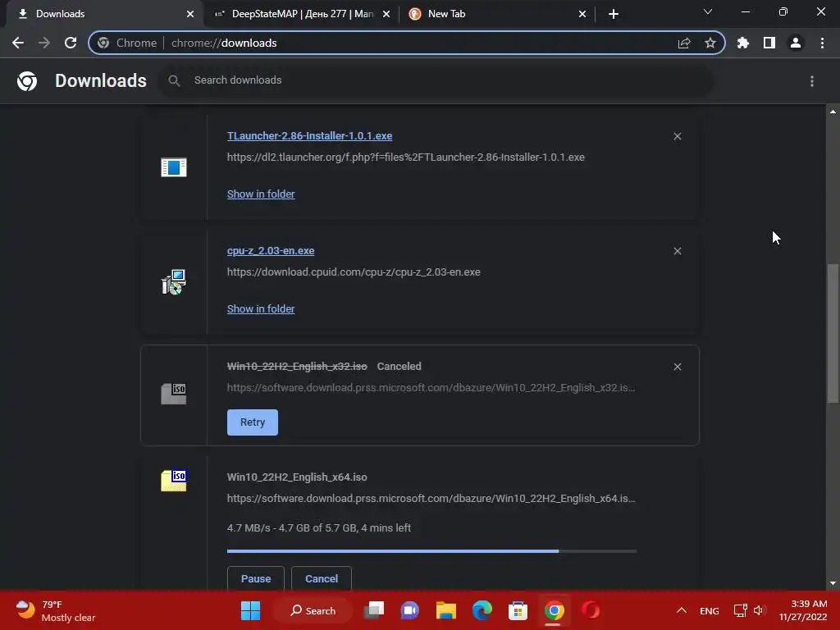Click the scrollbar up arrow

[833, 112]
